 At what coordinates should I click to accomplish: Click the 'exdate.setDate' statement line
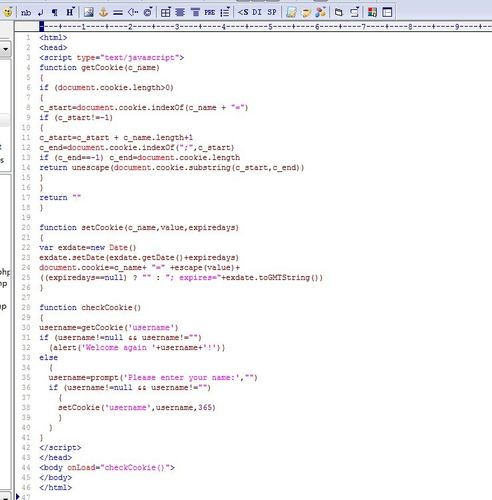[139, 258]
